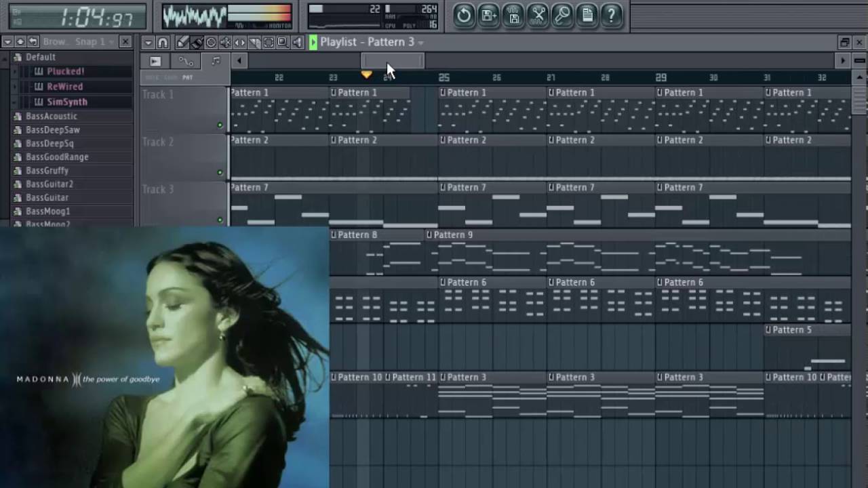This screenshot has height=488, width=868.
Task: Expand the Default folder in browser
Action: point(41,57)
